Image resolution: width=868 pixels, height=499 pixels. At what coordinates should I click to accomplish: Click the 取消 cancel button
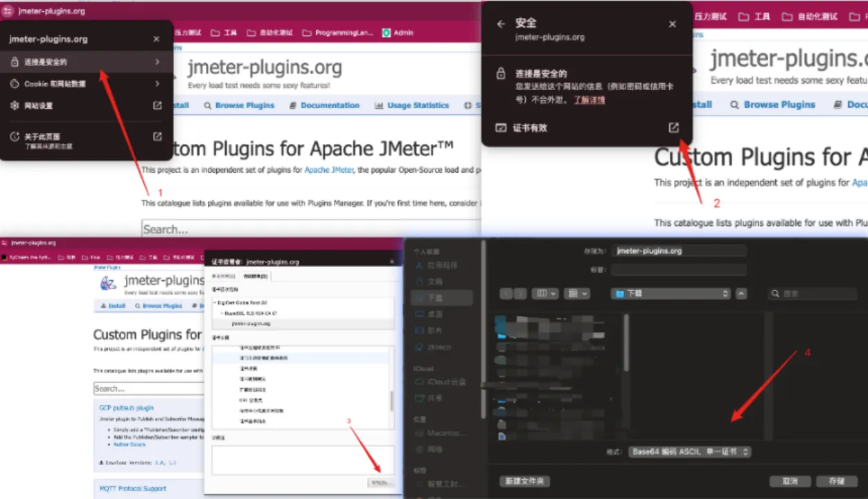tap(790, 481)
